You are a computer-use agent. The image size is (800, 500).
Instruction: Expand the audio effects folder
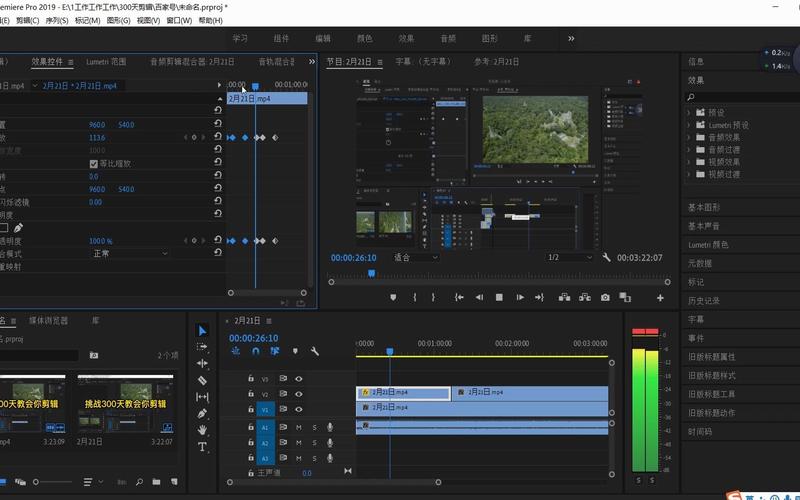pyautogui.click(x=688, y=137)
